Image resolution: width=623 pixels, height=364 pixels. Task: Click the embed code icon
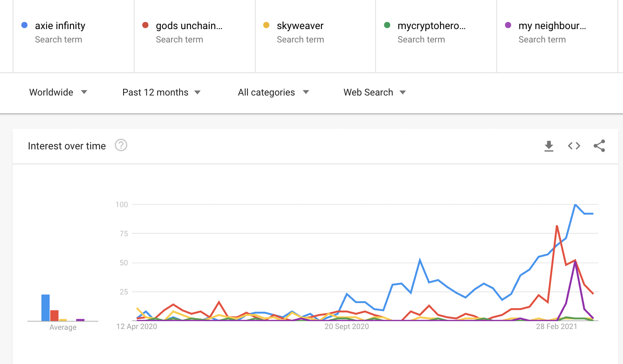point(574,146)
